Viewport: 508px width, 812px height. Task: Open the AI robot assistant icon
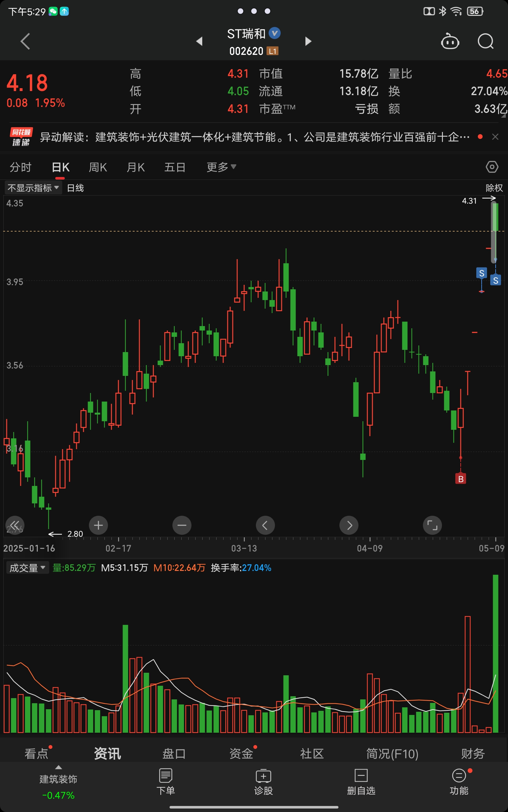(x=450, y=41)
